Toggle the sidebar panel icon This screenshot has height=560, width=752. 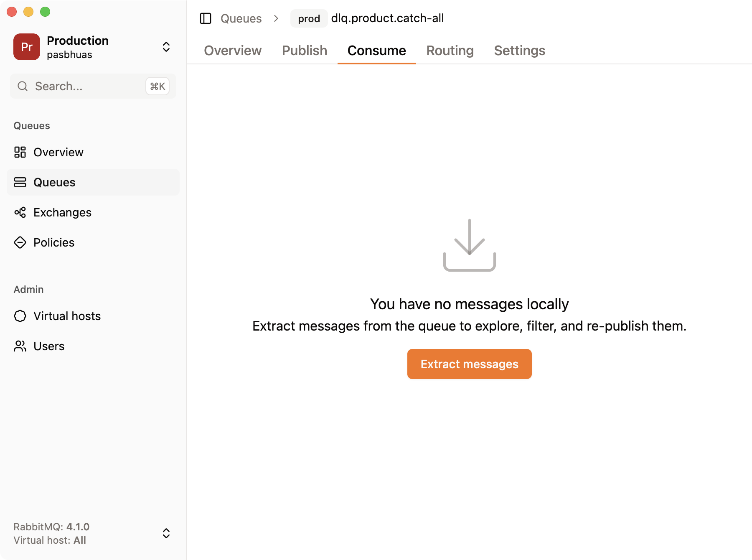point(206,18)
